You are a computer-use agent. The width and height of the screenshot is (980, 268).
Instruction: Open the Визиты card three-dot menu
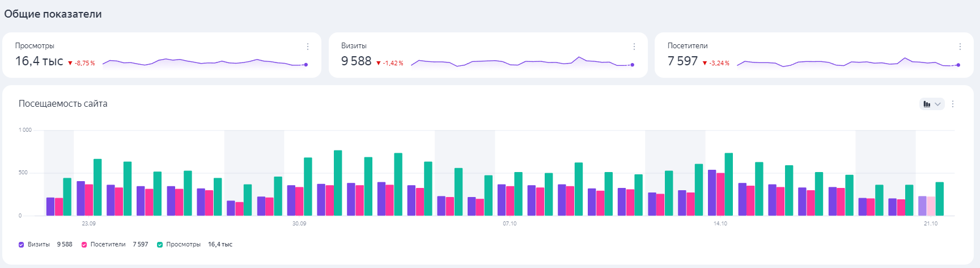coord(634,47)
